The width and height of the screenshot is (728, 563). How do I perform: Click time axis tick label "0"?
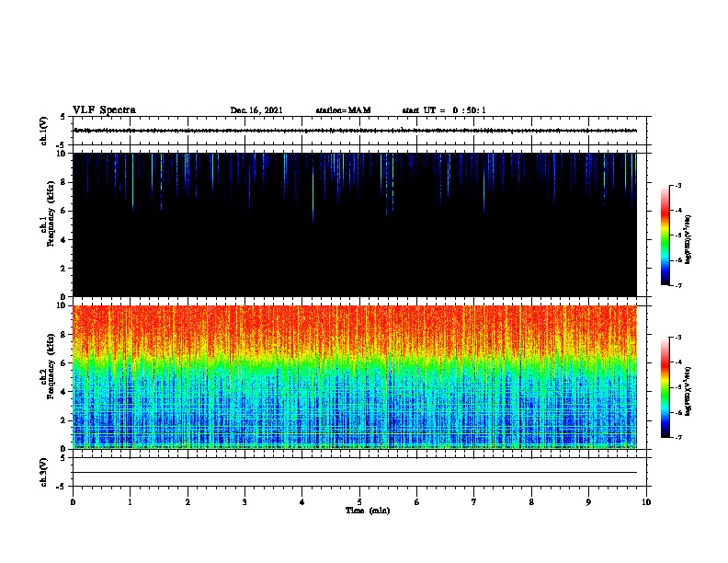73,502
